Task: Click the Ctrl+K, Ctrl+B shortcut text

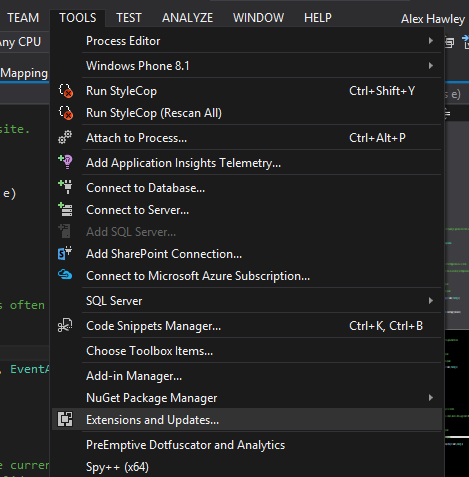Action: [x=386, y=326]
